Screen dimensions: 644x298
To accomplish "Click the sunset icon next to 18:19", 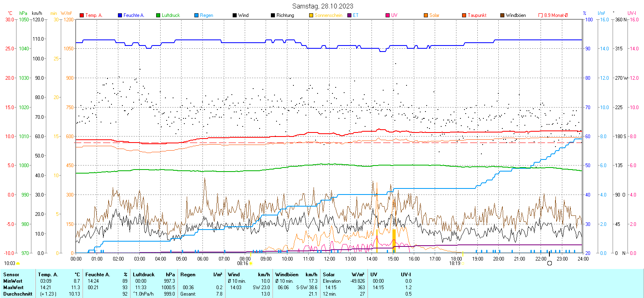I will (463, 263).
